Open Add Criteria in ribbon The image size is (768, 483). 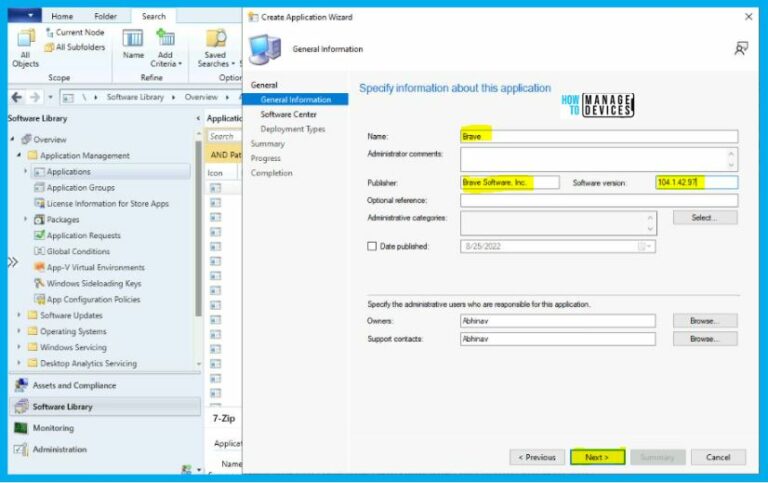(166, 48)
